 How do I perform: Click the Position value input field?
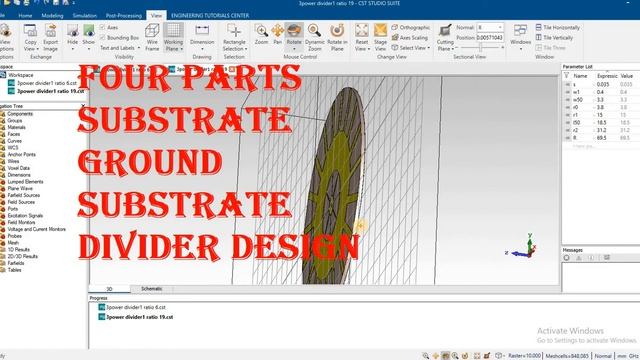(x=490, y=38)
